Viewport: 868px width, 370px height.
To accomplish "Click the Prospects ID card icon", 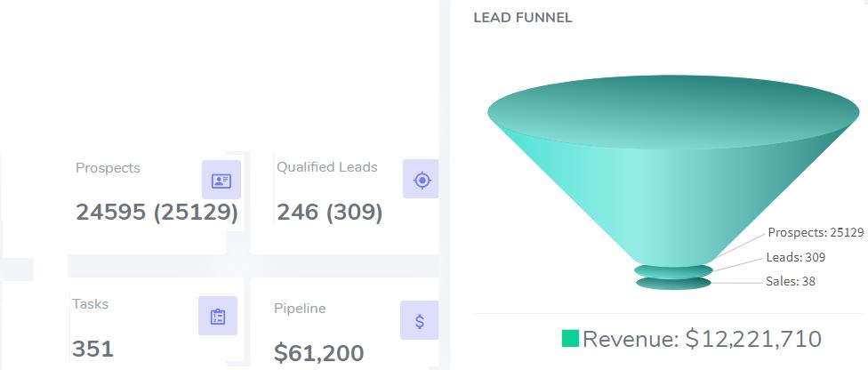I will point(221,181).
